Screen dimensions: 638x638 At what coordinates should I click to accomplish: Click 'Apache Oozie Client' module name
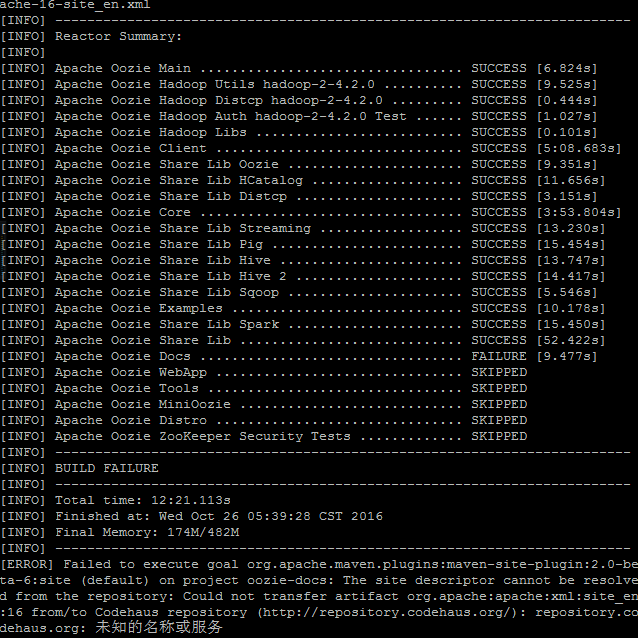tap(131, 149)
